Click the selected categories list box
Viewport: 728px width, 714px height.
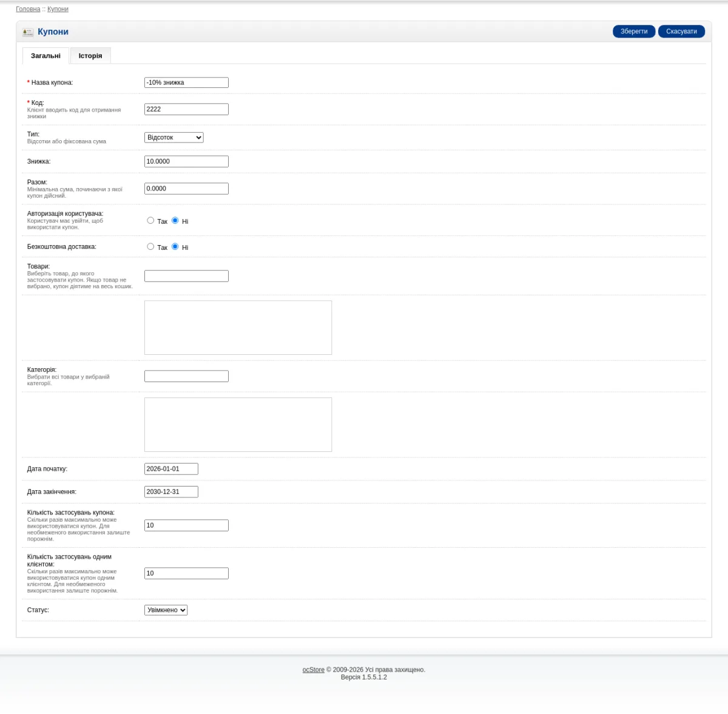click(x=238, y=425)
